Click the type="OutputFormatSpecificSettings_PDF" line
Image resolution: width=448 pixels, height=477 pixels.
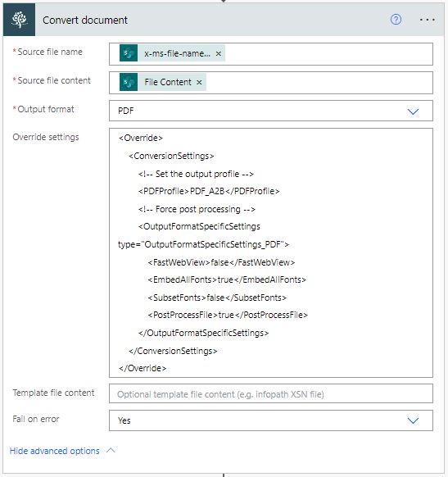click(203, 244)
